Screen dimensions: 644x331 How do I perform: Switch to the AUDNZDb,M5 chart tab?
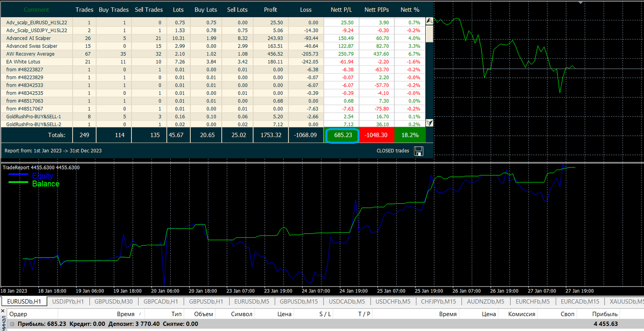coord(486,301)
